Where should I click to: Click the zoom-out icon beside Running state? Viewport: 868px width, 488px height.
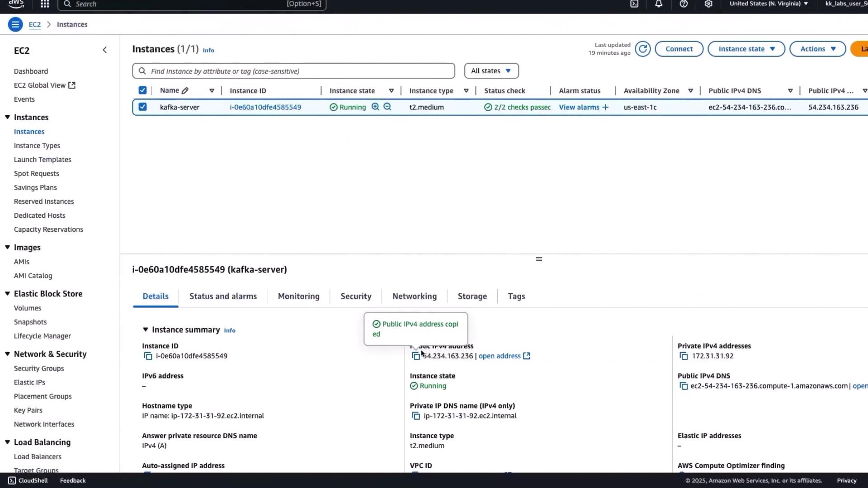click(387, 107)
